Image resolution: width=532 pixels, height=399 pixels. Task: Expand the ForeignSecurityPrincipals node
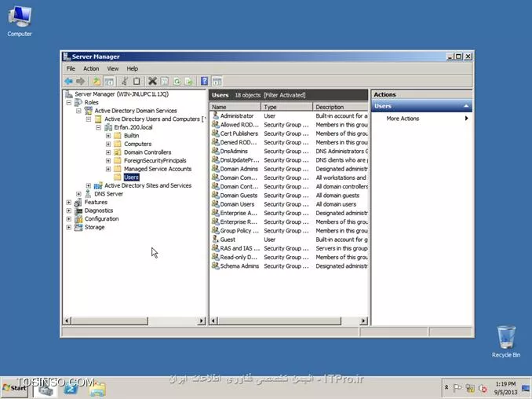(x=108, y=160)
